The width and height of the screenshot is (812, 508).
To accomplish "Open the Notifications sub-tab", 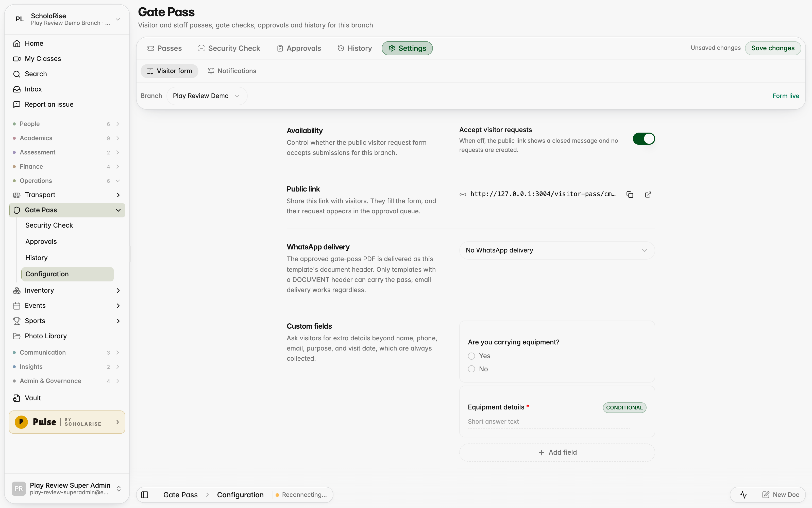I will 232,71.
